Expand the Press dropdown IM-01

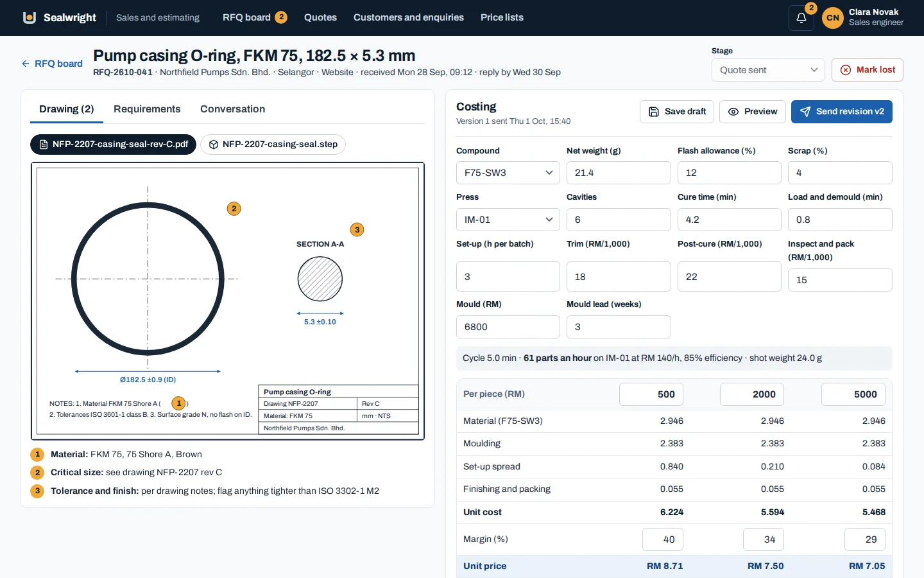pos(508,220)
